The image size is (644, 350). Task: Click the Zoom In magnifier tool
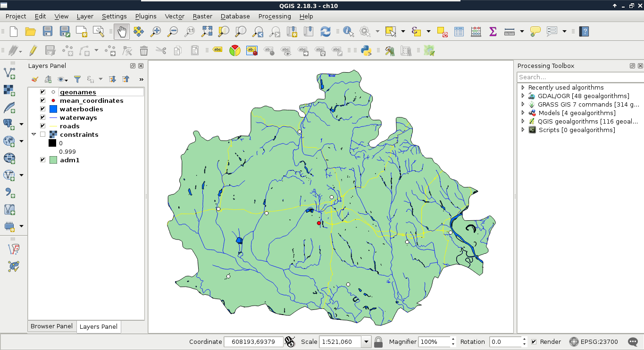[x=155, y=32]
